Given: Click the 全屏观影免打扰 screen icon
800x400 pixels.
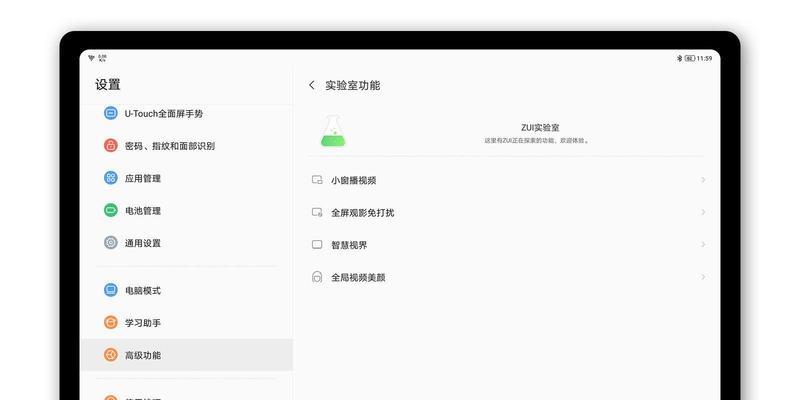Looking at the screenshot, I should 317,212.
